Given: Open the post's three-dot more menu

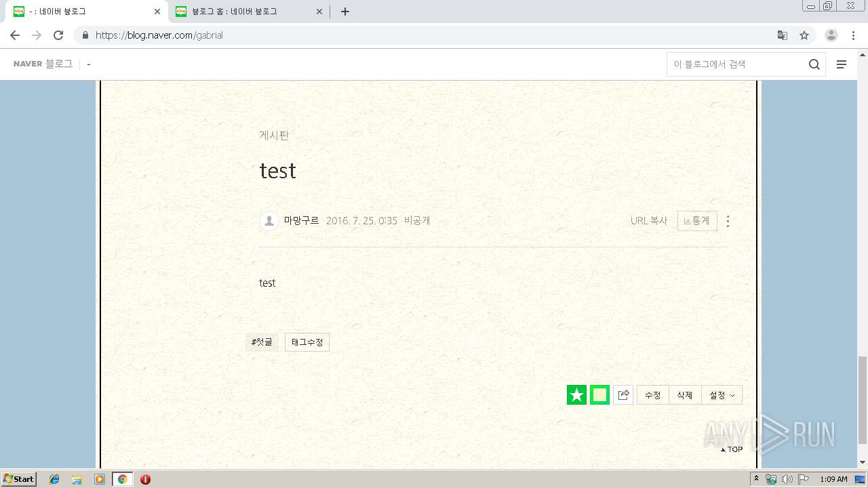Looking at the screenshot, I should [x=728, y=221].
